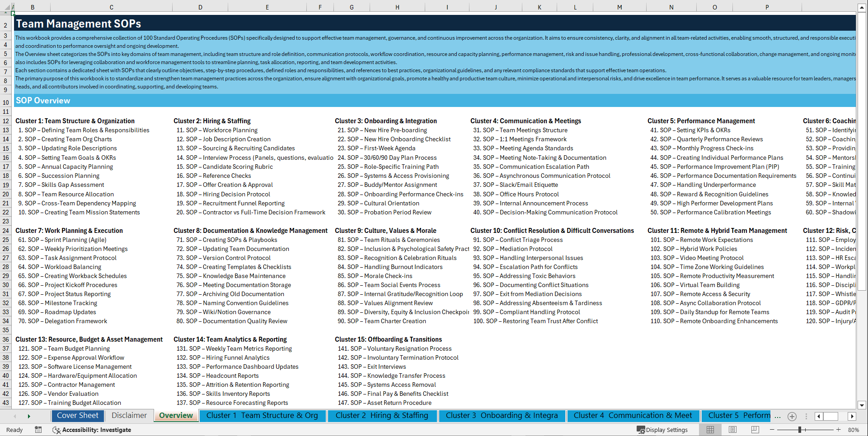Open Page Break Preview from status bar
This screenshot has width=868, height=436.
click(754, 430)
